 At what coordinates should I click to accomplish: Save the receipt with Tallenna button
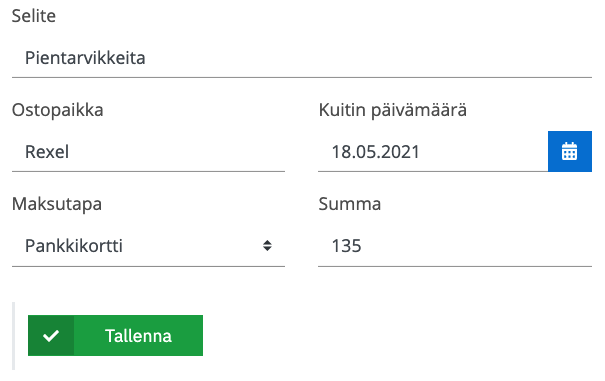pyautogui.click(x=115, y=335)
